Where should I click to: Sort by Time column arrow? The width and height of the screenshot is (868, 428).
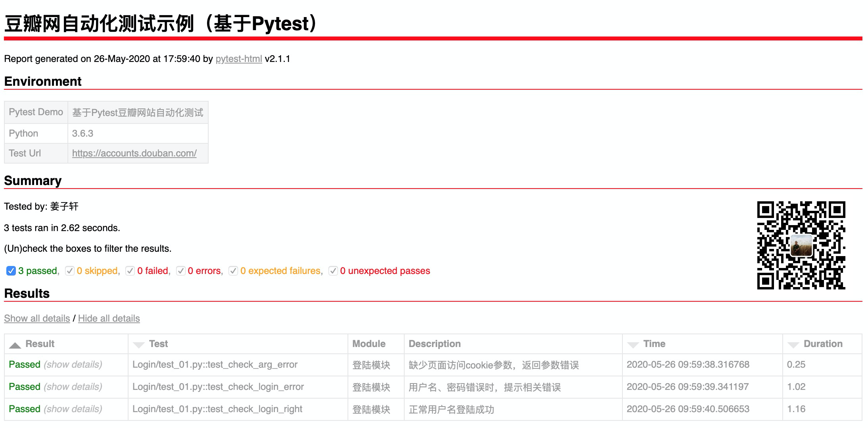(x=633, y=345)
